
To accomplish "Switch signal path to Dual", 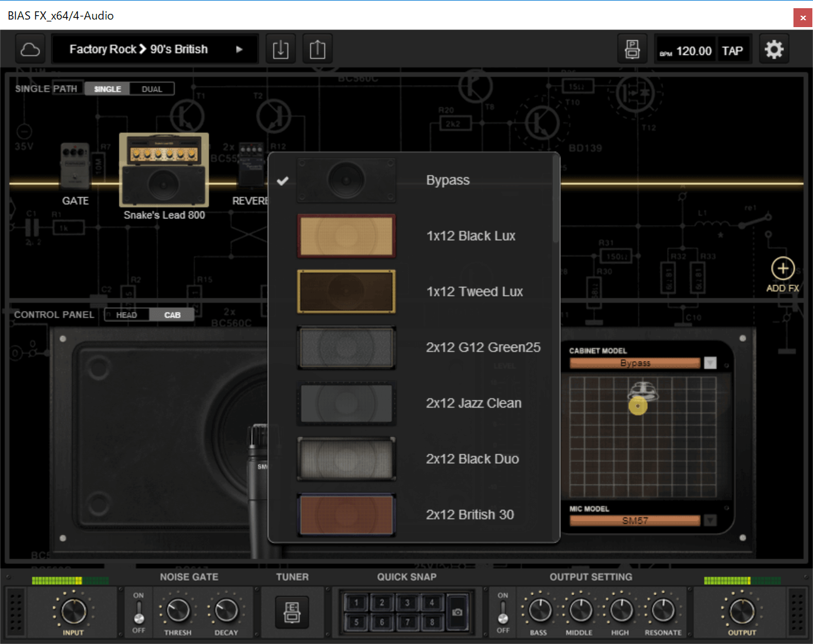I will coord(152,89).
